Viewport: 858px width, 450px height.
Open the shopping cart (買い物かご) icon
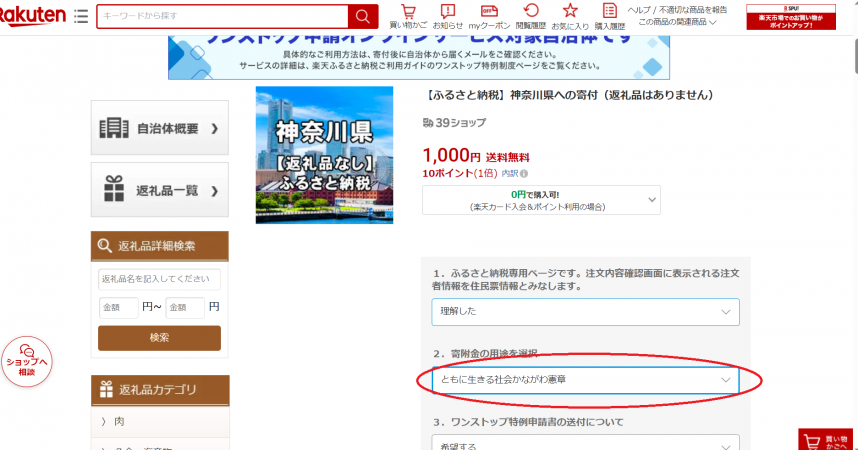tap(408, 16)
